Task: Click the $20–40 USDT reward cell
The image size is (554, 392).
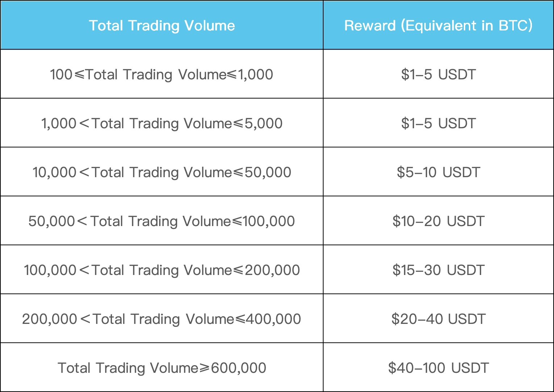Action: click(438, 319)
